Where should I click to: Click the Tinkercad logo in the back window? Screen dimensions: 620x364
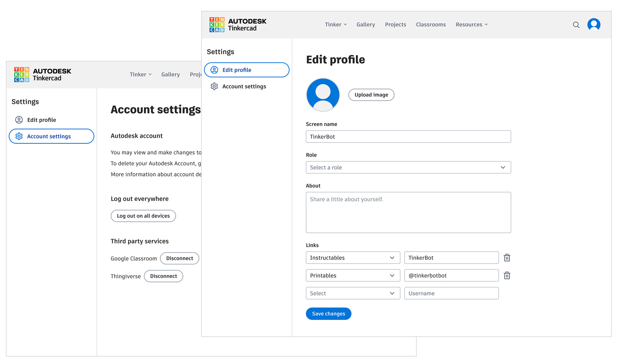click(x=42, y=75)
